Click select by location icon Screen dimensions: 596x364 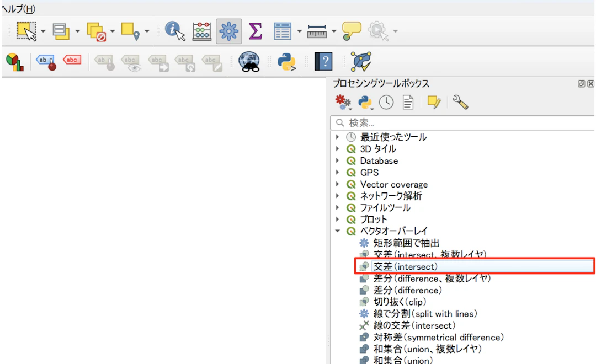(x=130, y=31)
